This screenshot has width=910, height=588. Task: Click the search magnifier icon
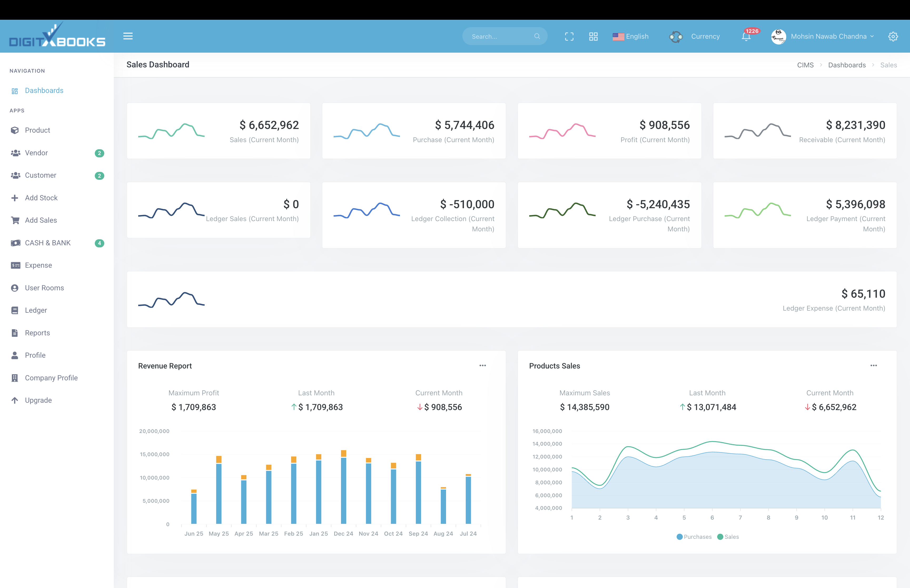tap(537, 36)
